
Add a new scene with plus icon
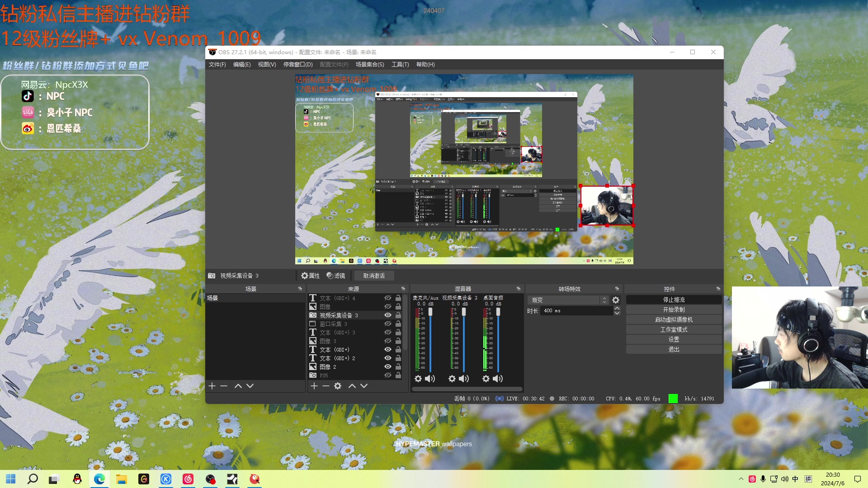[x=212, y=386]
